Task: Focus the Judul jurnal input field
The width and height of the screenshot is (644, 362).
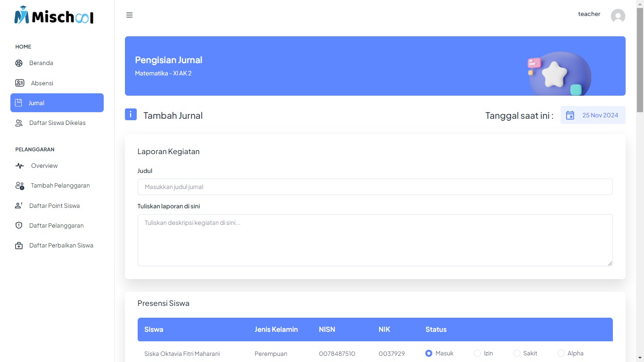Action: (x=375, y=187)
